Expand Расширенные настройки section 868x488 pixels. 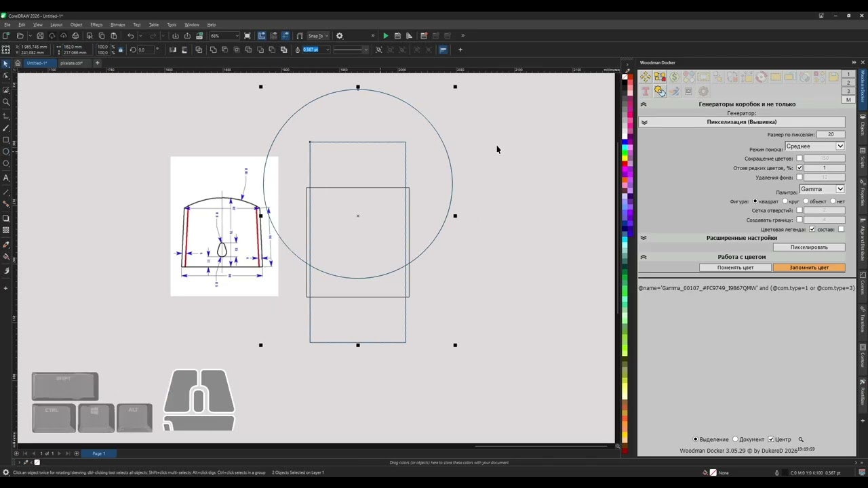[x=644, y=238]
